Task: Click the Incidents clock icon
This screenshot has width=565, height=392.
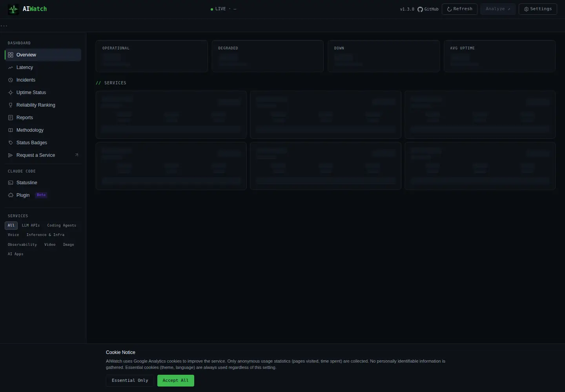Action: click(11, 80)
